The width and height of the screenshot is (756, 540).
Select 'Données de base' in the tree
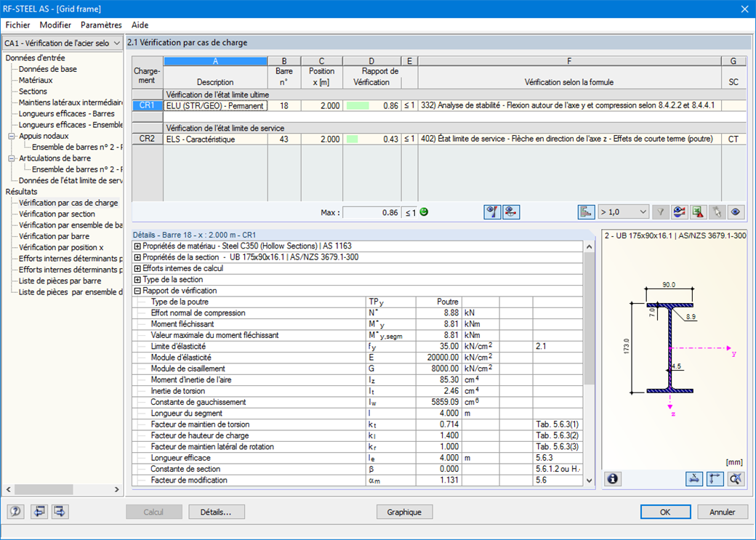click(48, 70)
